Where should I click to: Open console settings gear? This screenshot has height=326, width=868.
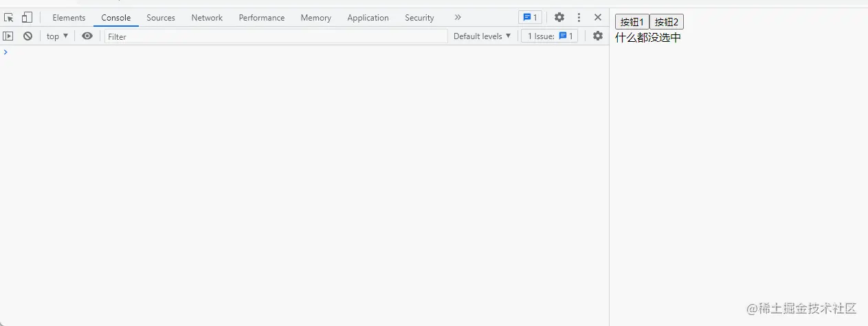click(598, 36)
